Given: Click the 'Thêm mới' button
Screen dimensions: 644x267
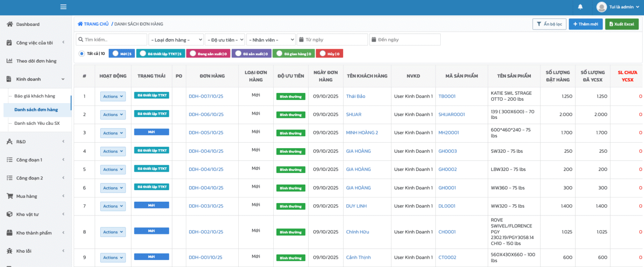Looking at the screenshot, I should (585, 24).
